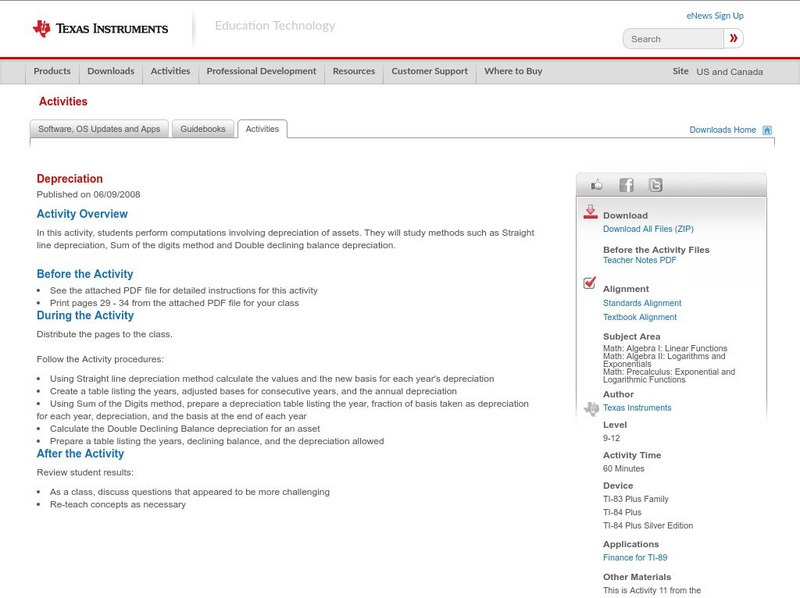The image size is (800, 598).
Task: Click the TI-83 Plus Family device text
Action: click(636, 499)
